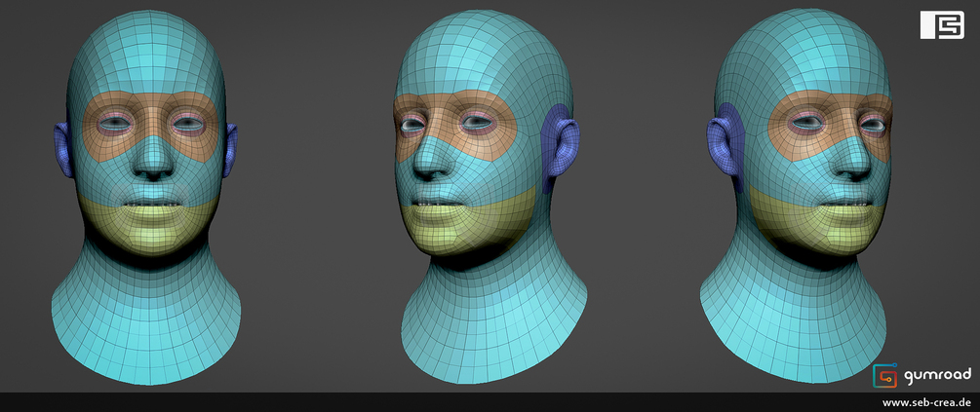Click the gumroad icon beside the wordmark

tap(885, 375)
